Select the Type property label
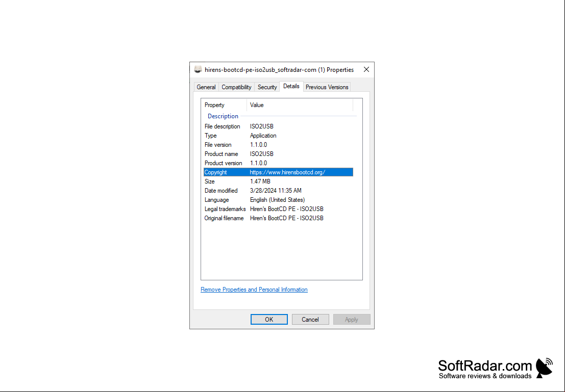565x392 pixels. 211,136
